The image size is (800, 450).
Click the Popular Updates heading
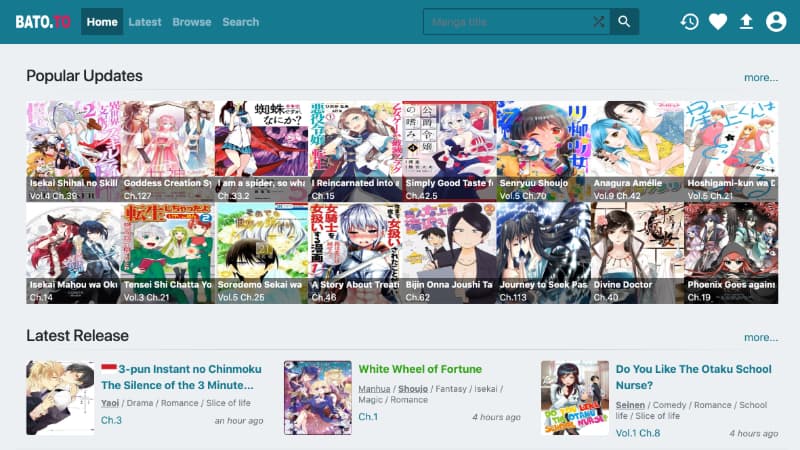[x=84, y=76]
